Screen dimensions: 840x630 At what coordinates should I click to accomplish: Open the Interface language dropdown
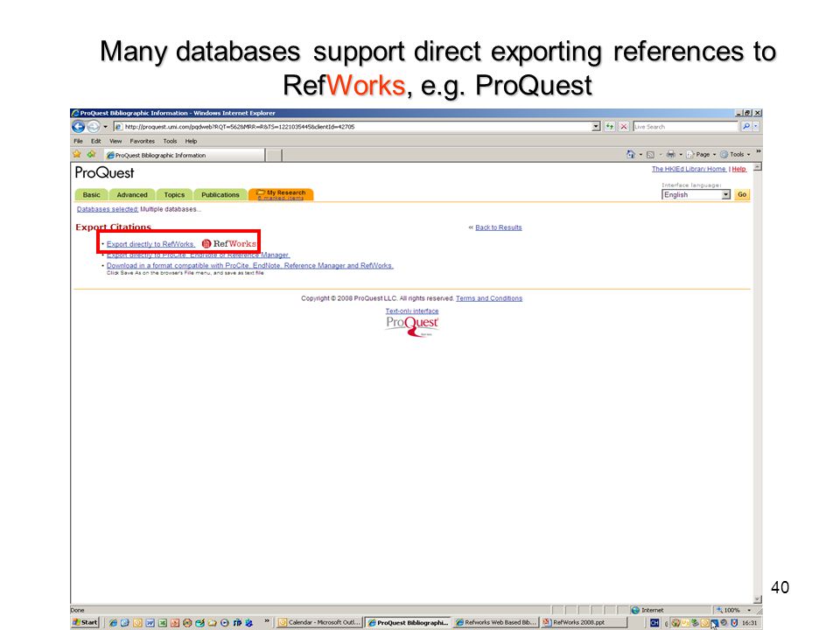coord(696,194)
